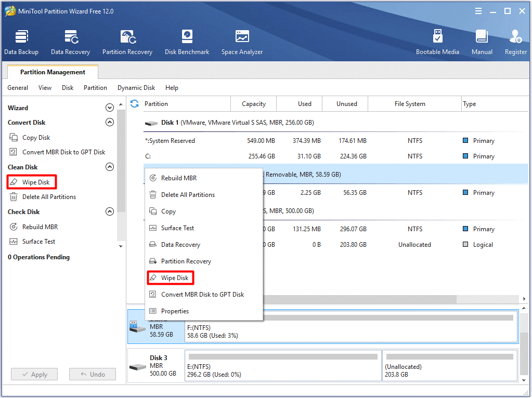Click 0 Operations Pending label
The image size is (532, 398).
click(x=38, y=257)
